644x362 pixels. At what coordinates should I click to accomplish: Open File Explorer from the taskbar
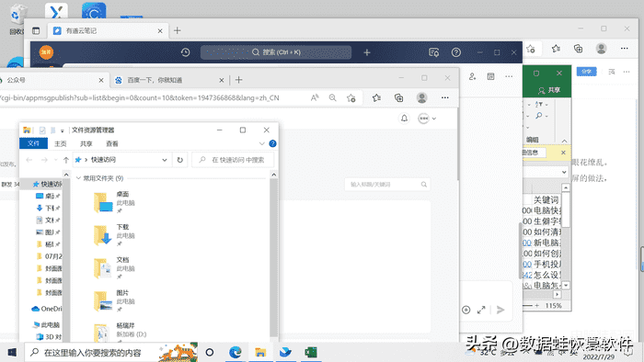point(260,353)
